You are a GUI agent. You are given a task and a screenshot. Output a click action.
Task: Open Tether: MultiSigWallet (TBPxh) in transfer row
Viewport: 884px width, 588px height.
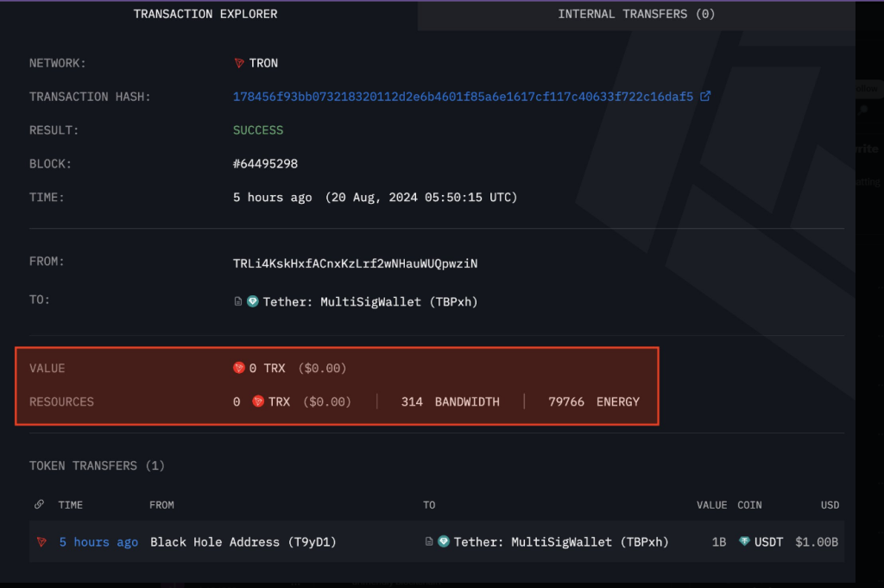tap(561, 542)
